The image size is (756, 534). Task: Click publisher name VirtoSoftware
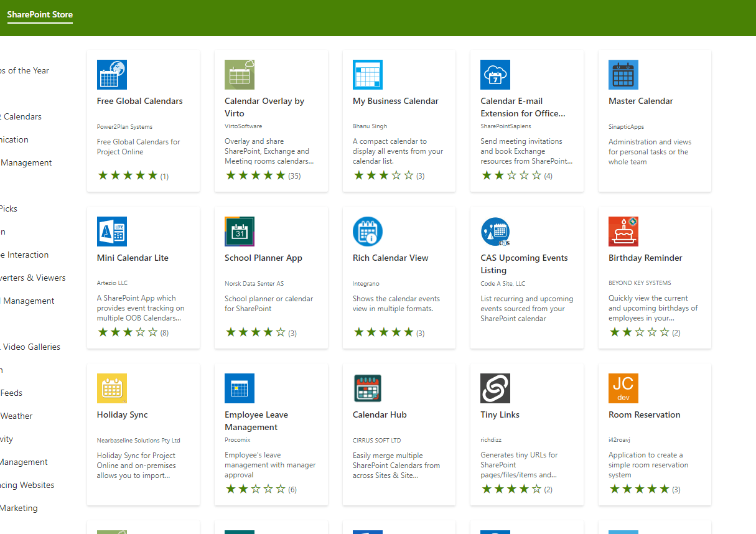pos(243,126)
